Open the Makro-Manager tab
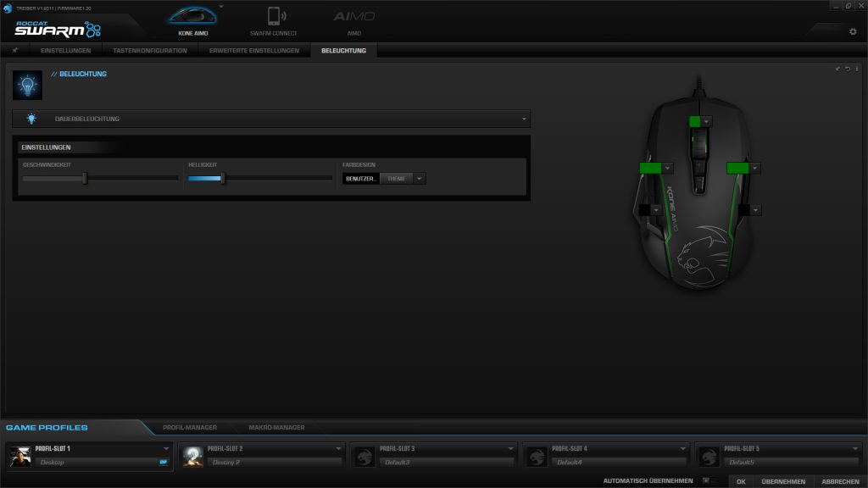 pyautogui.click(x=277, y=428)
